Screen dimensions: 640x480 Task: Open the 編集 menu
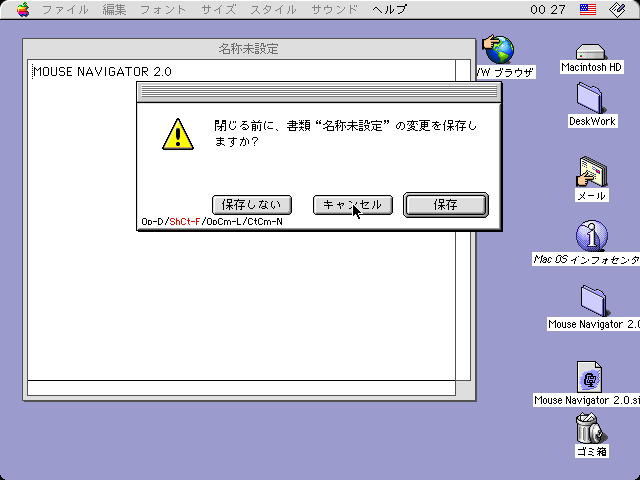coord(114,9)
